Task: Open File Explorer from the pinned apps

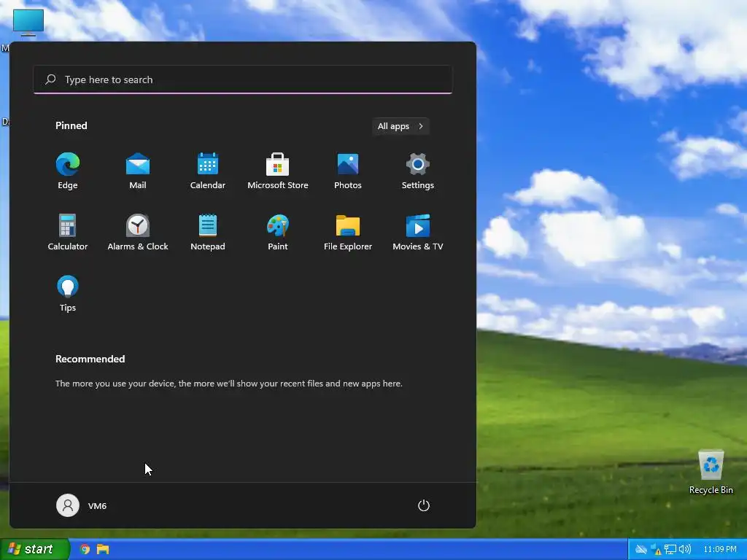Action: point(348,233)
